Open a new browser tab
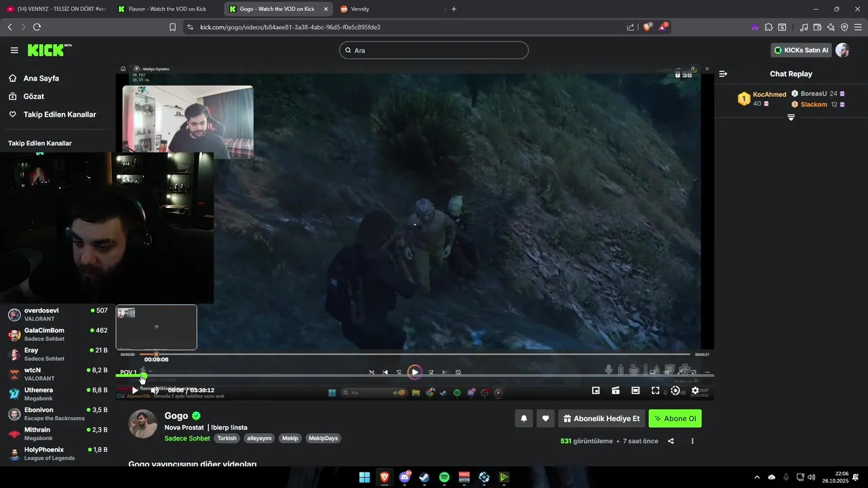The image size is (868, 488). tap(454, 9)
